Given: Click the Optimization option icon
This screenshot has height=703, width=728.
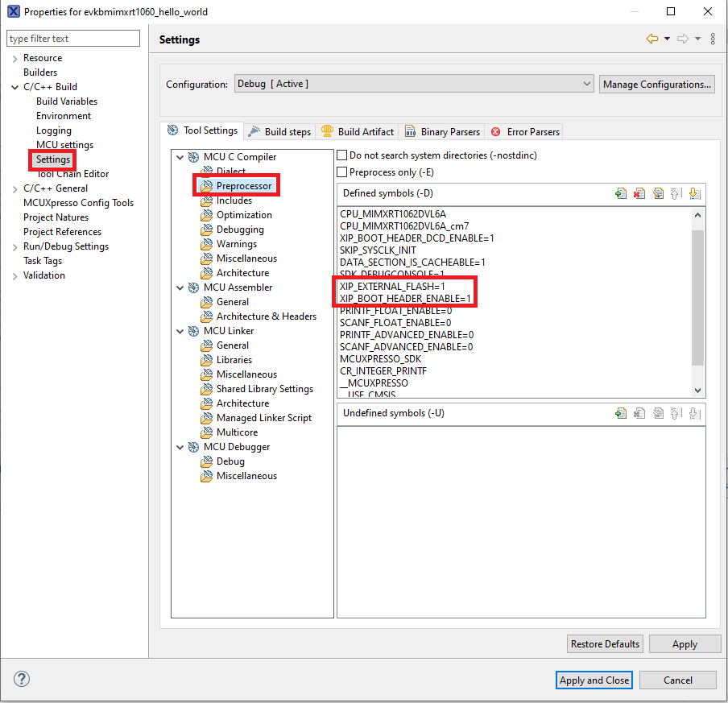Looking at the screenshot, I should [207, 215].
